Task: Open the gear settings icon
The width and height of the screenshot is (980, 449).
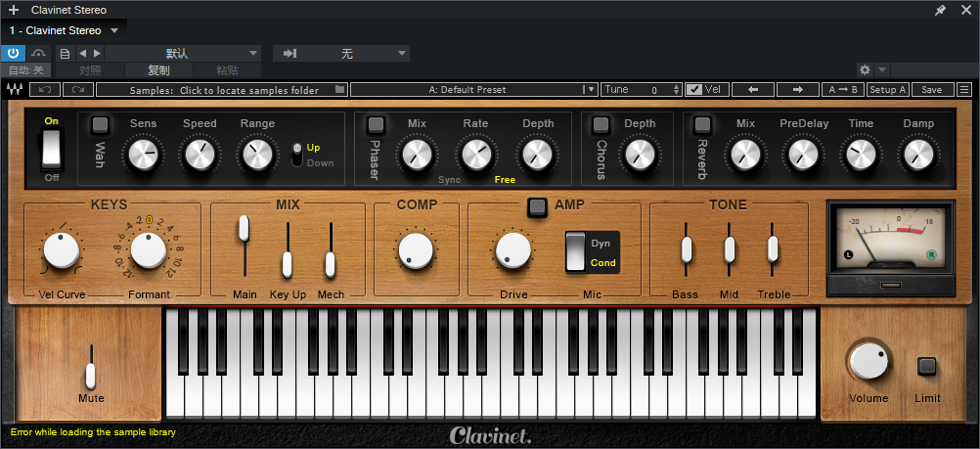Action: 865,69
